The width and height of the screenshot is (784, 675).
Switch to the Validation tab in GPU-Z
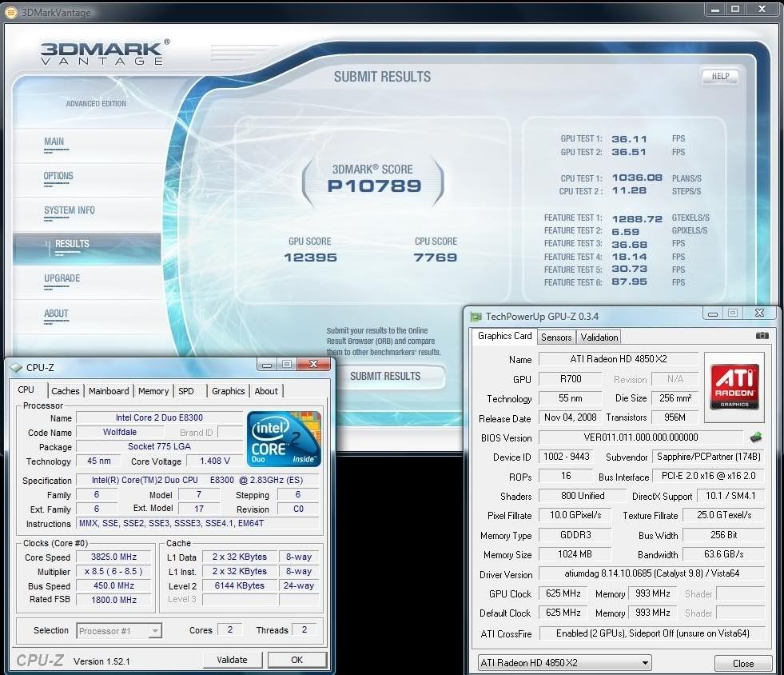click(x=599, y=337)
